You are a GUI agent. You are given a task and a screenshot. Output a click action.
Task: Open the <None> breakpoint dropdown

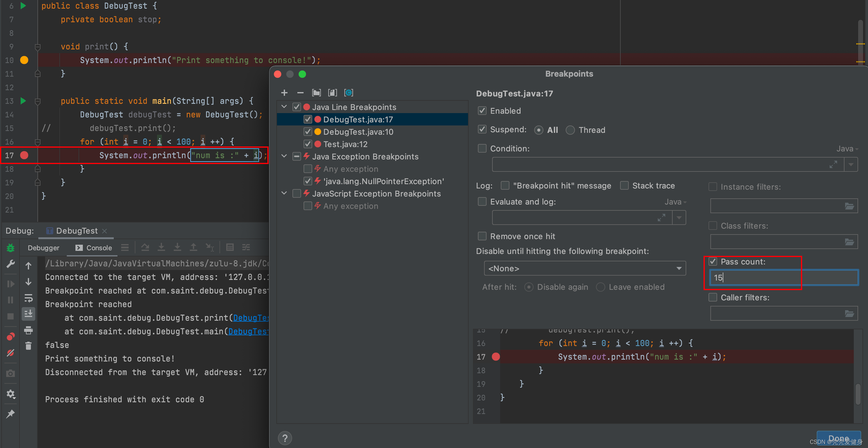585,268
